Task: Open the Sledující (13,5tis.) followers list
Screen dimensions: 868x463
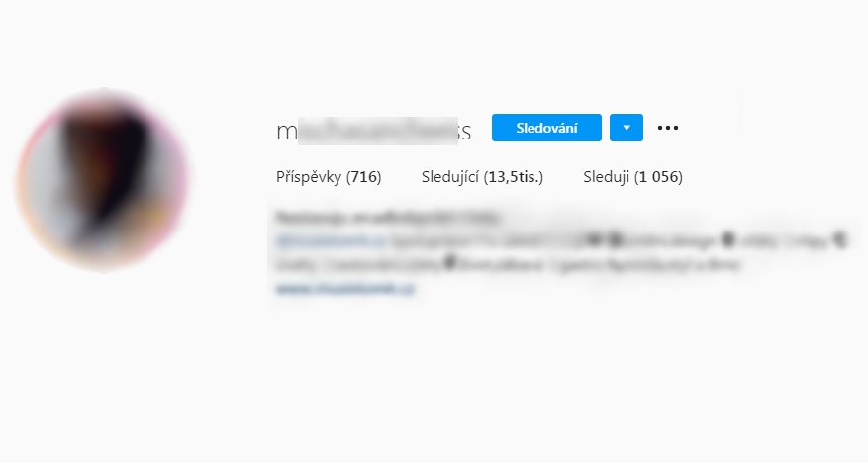Action: click(x=482, y=177)
